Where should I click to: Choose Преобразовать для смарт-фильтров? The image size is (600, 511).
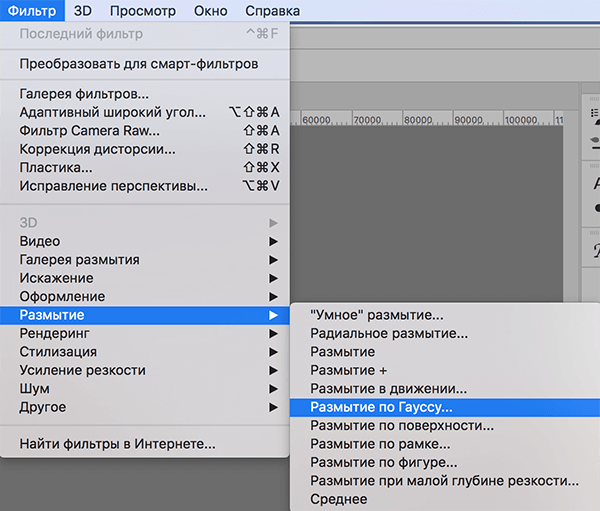[x=145, y=64]
